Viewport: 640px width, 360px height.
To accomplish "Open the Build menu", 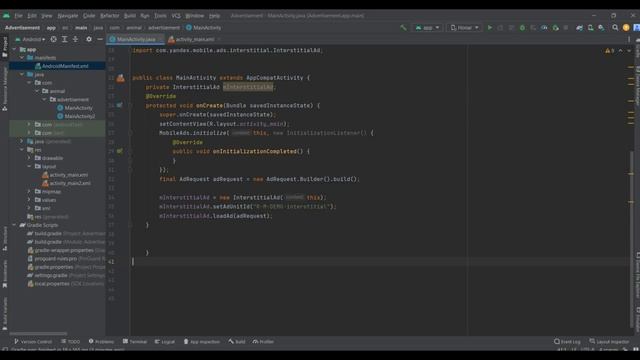I will pyautogui.click(x=130, y=16).
